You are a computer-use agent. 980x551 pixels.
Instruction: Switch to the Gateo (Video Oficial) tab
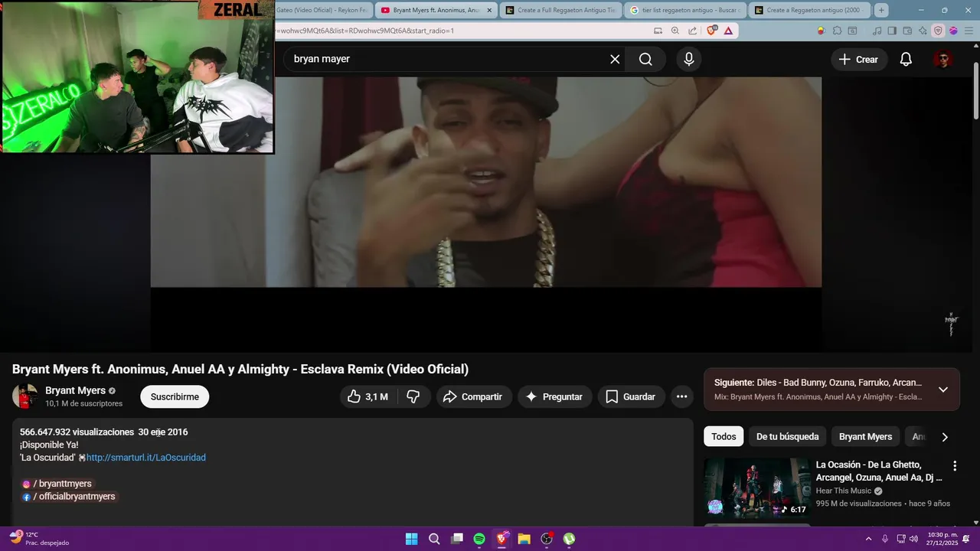click(x=323, y=10)
